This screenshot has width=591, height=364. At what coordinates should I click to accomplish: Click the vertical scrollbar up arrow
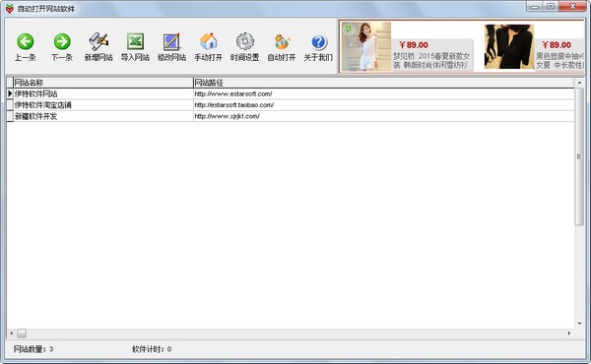pyautogui.click(x=579, y=83)
